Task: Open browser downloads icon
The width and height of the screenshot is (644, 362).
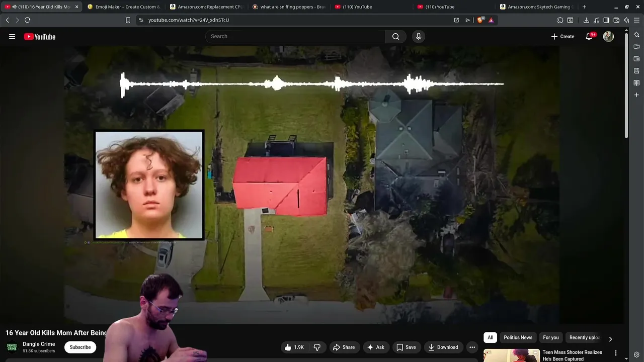Action: (x=586, y=20)
